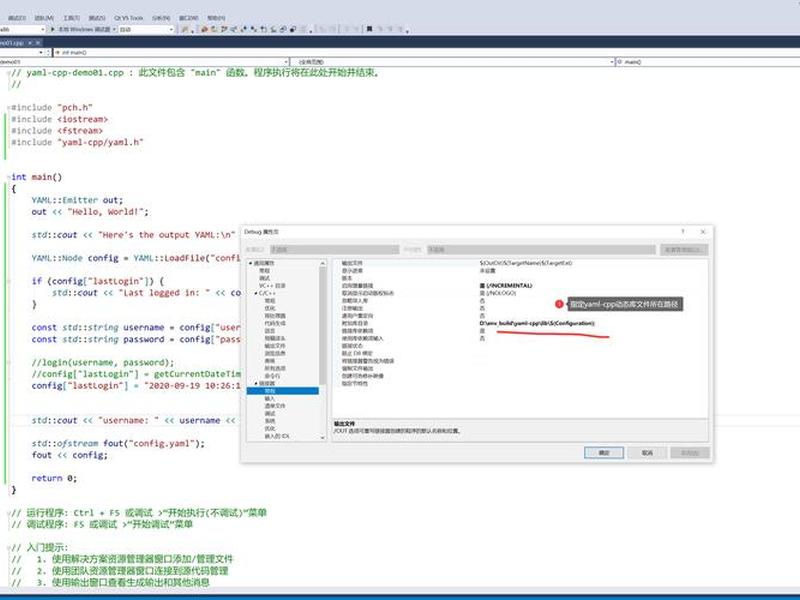The height and width of the screenshot is (600, 800).
Task: Select 嵌入的 IDL under 链接器
Action: [x=277, y=436]
